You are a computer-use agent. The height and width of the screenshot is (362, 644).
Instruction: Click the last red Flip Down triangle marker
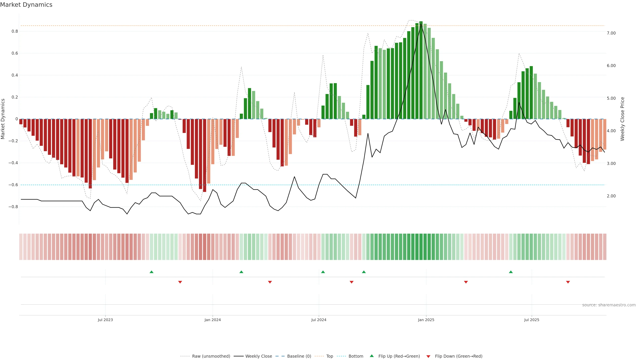point(568,282)
